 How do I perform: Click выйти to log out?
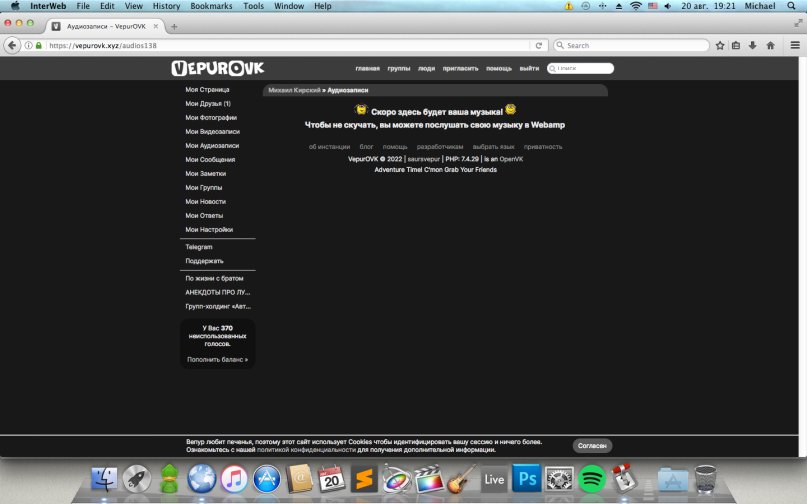[x=529, y=68]
